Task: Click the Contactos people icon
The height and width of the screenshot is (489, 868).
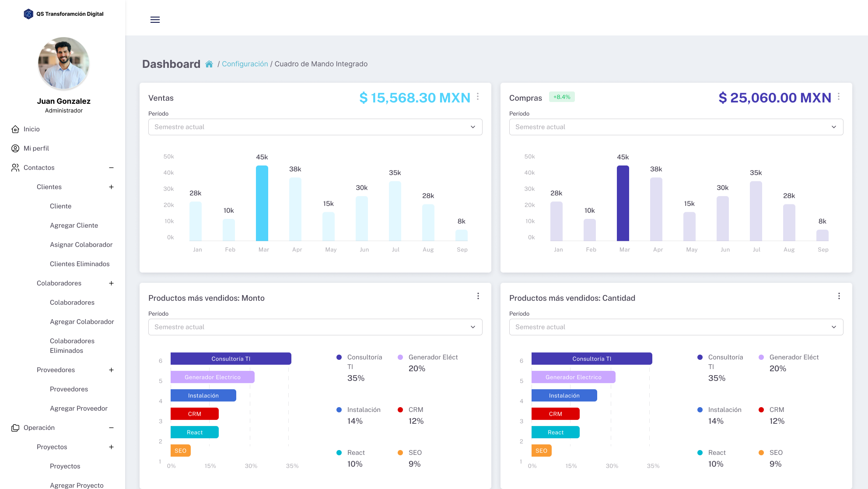Action: click(x=15, y=168)
